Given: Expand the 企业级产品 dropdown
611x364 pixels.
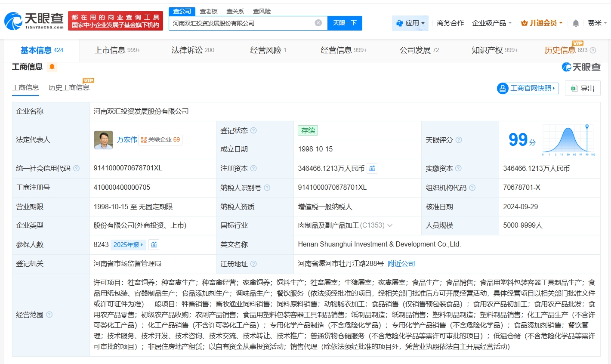Looking at the screenshot, I should (510, 23).
